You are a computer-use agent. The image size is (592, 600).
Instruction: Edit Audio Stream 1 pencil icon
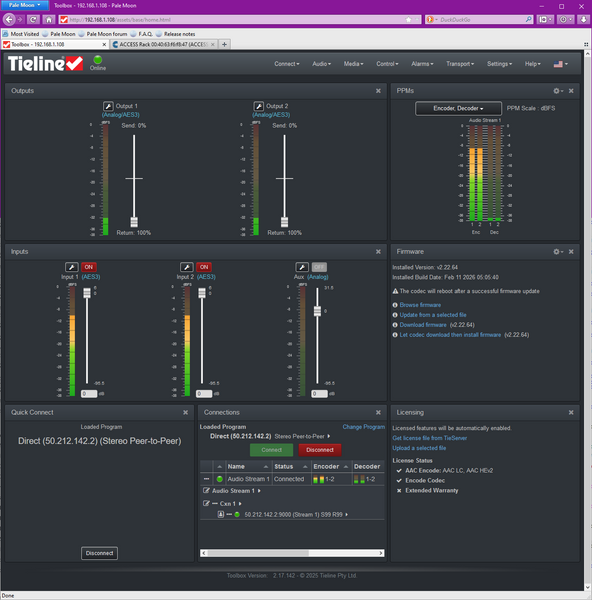[x=206, y=490]
